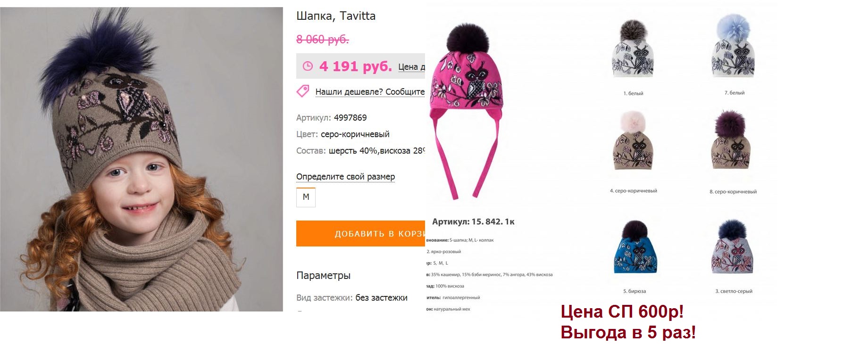Click the article number 4997869
Image resolution: width=868 pixels, height=344 pixels.
pyautogui.click(x=350, y=118)
